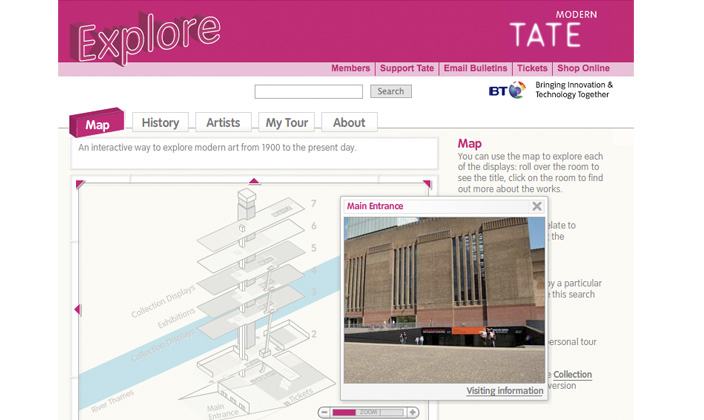This screenshot has width=704, height=420.
Task: Select level 7 on the building map
Action: (314, 204)
